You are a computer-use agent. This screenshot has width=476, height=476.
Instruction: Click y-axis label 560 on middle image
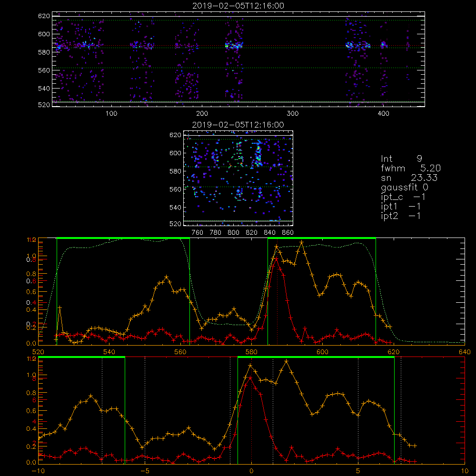click(x=175, y=189)
